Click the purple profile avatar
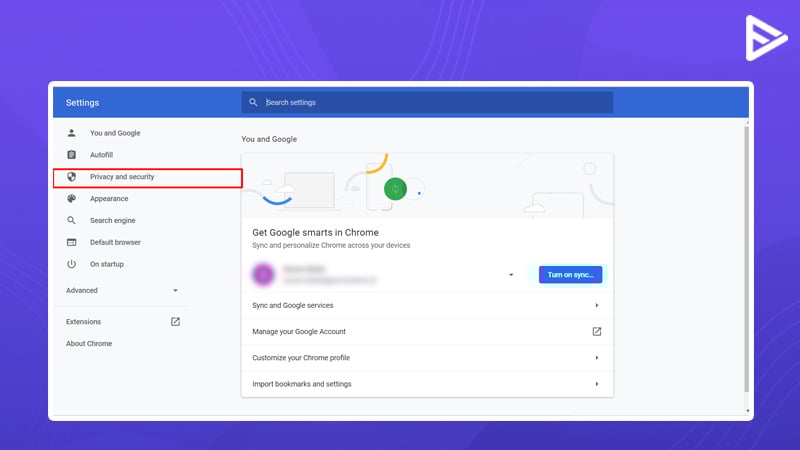 (263, 274)
